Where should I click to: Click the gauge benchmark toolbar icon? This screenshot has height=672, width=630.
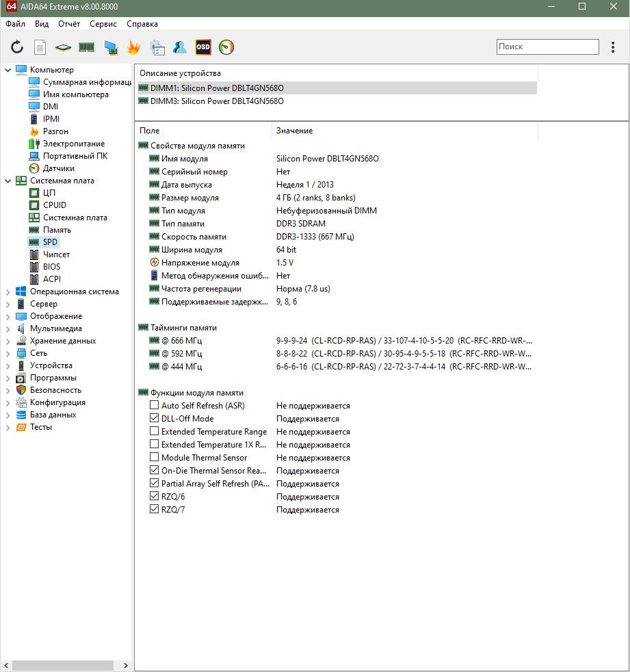click(x=226, y=47)
